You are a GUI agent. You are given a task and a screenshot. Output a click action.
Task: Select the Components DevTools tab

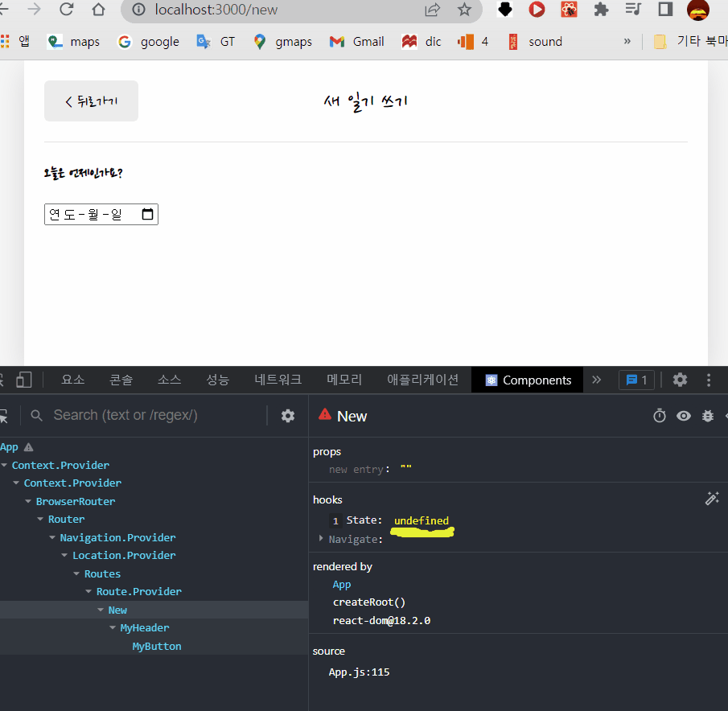[x=528, y=380]
